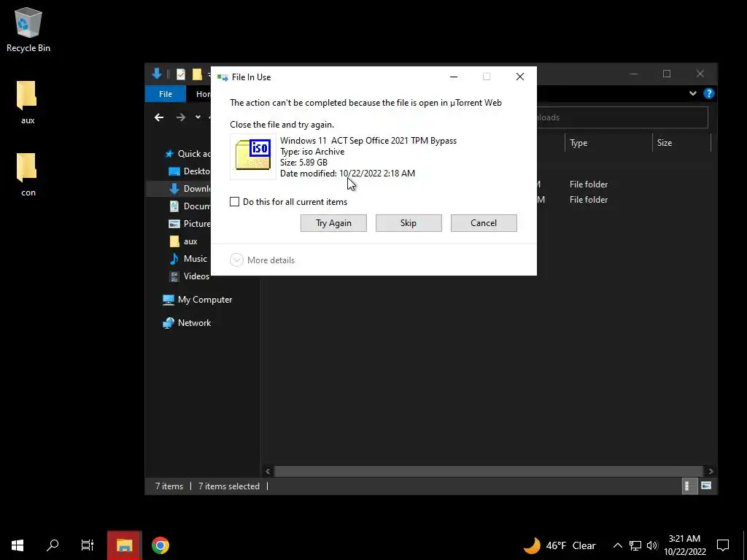The width and height of the screenshot is (747, 560).
Task: Open weather widget showing 46°F Clear
Action: 560,545
